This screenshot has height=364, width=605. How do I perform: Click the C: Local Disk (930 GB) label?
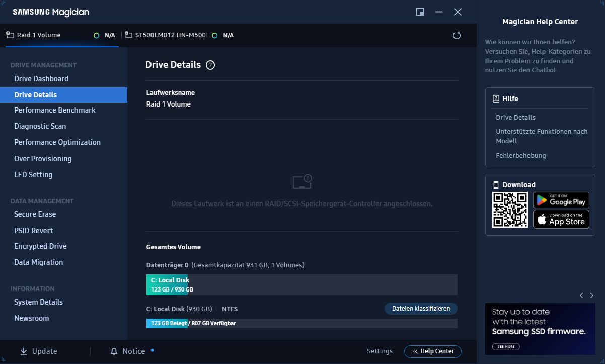(x=179, y=309)
